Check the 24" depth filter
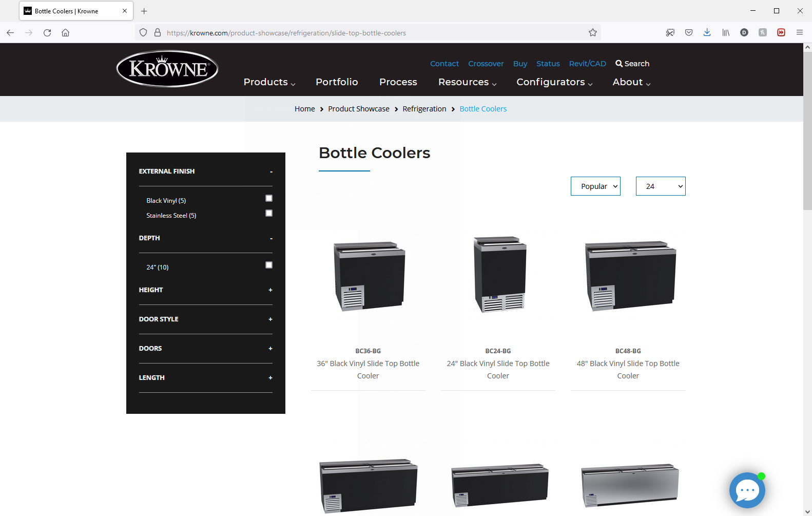 coord(269,265)
